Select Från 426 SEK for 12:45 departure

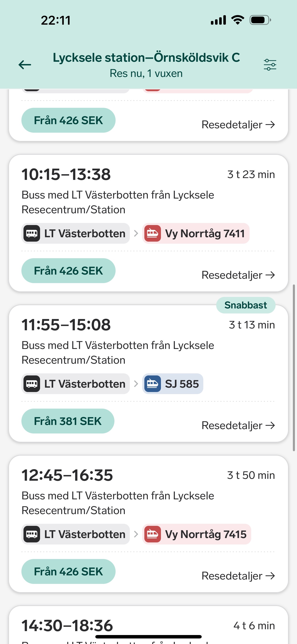[x=68, y=571]
